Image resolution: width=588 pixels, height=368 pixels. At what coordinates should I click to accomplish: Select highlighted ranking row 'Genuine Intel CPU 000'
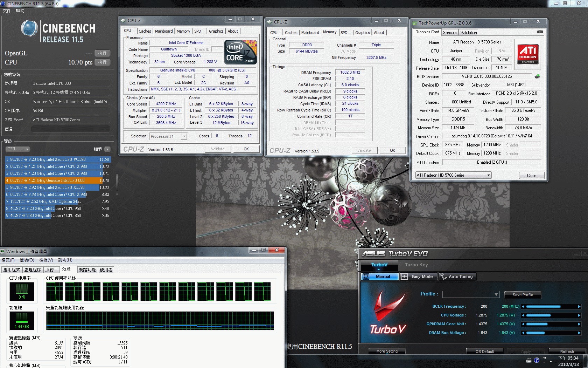pyautogui.click(x=57, y=180)
